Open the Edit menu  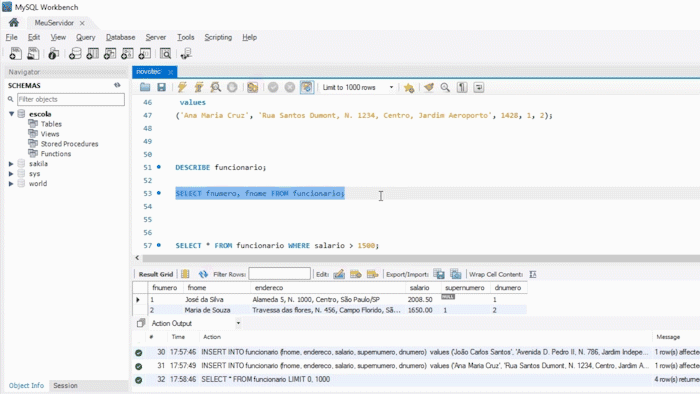(x=34, y=37)
